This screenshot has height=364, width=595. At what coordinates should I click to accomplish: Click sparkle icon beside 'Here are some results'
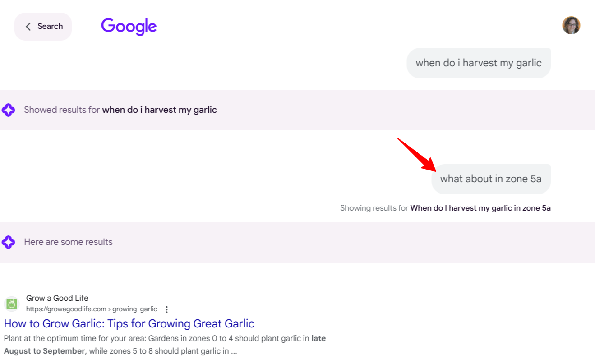tap(9, 242)
